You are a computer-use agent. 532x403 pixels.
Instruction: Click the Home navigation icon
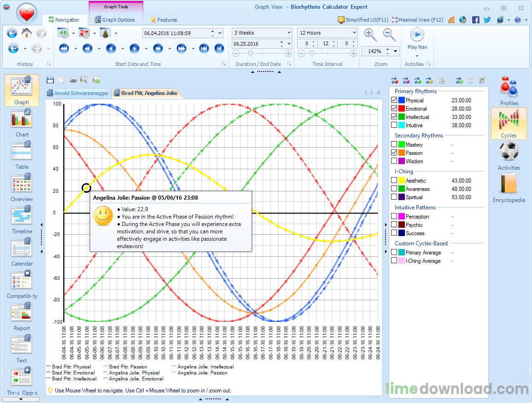click(x=26, y=33)
